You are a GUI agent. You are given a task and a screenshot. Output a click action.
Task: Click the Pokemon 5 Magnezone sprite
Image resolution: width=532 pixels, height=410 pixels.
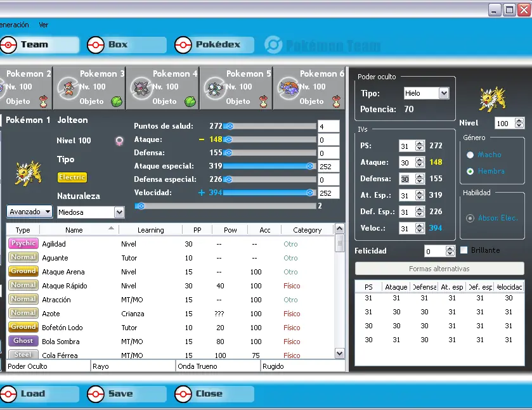click(x=215, y=89)
